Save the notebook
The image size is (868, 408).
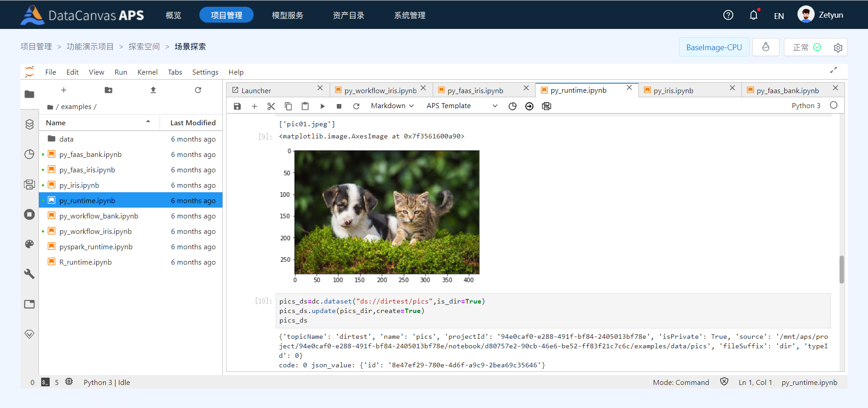pos(237,106)
